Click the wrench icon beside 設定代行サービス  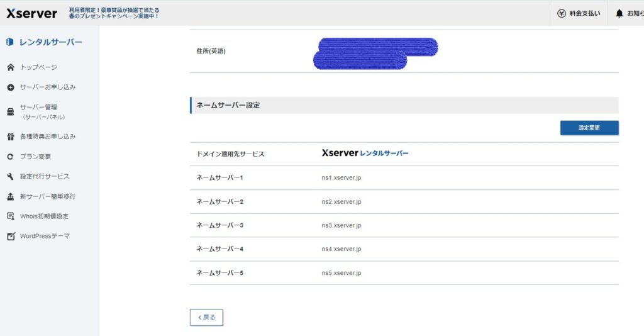[x=11, y=177]
